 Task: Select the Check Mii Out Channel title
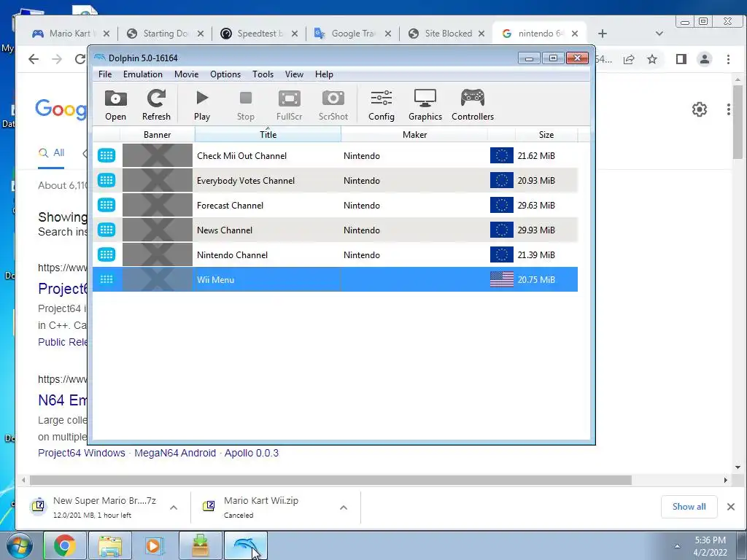[241, 156]
